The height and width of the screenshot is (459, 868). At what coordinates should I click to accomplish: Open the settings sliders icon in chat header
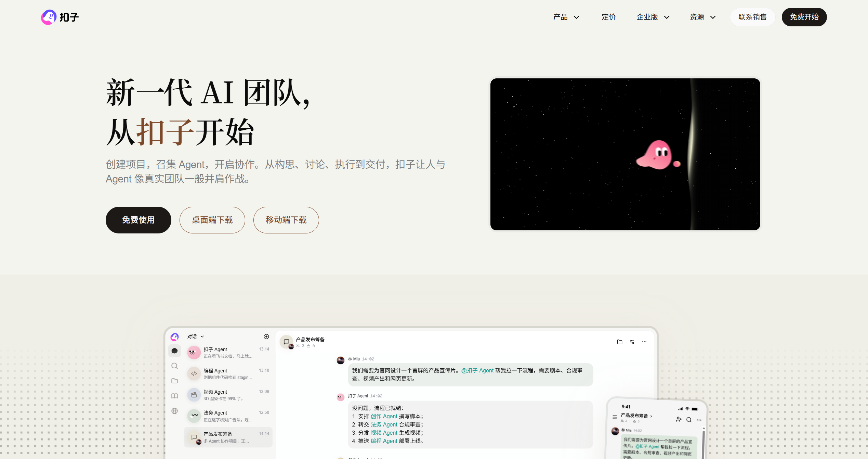tap(632, 342)
